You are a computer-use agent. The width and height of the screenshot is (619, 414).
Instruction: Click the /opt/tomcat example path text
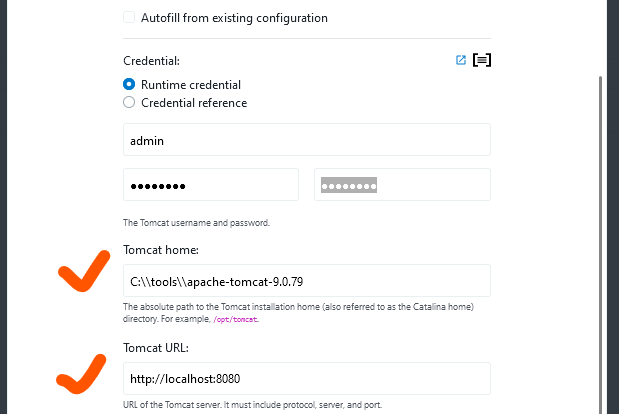(x=235, y=319)
